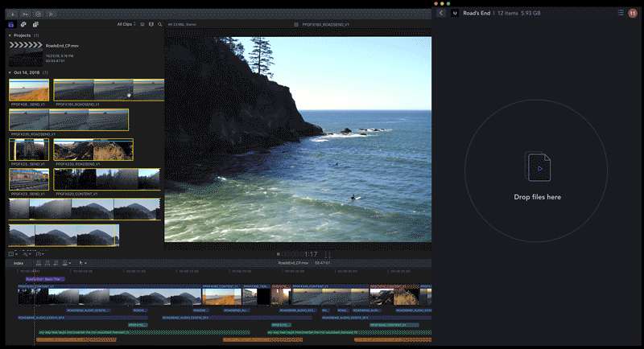644x349 pixels.
Task: Select the rocky cliff two-frame clip
Action: click(93, 150)
